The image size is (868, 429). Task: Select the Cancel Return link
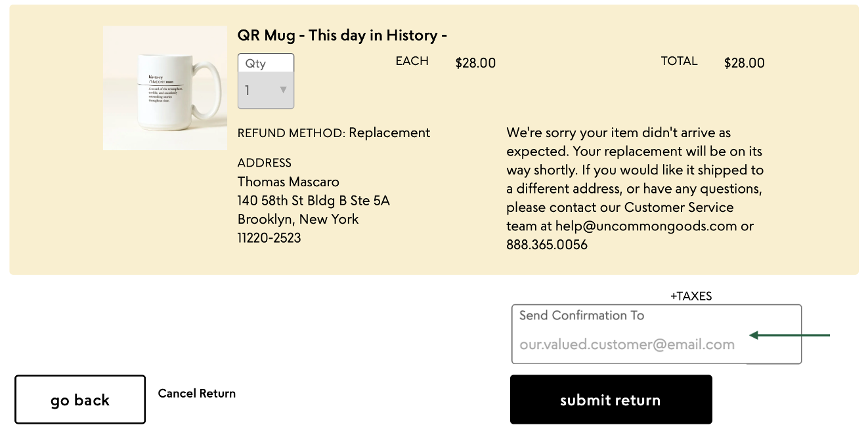[197, 394]
